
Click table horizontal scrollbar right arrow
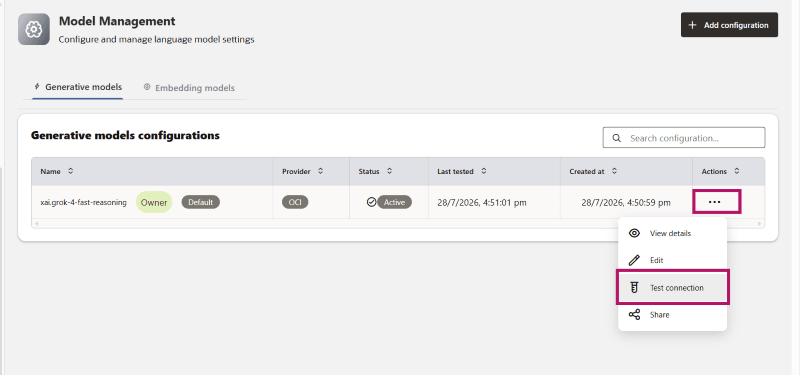(x=760, y=223)
